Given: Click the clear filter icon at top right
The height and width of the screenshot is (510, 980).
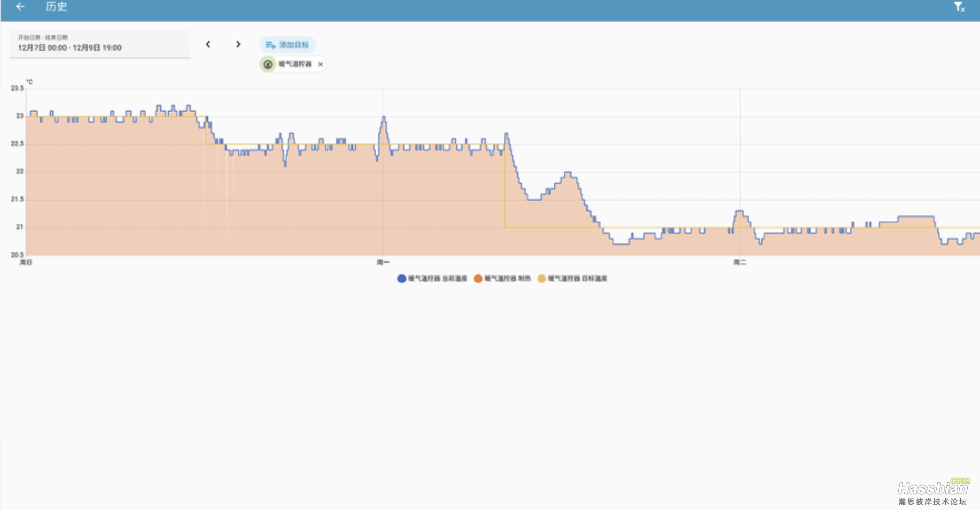Looking at the screenshot, I should click(x=958, y=7).
